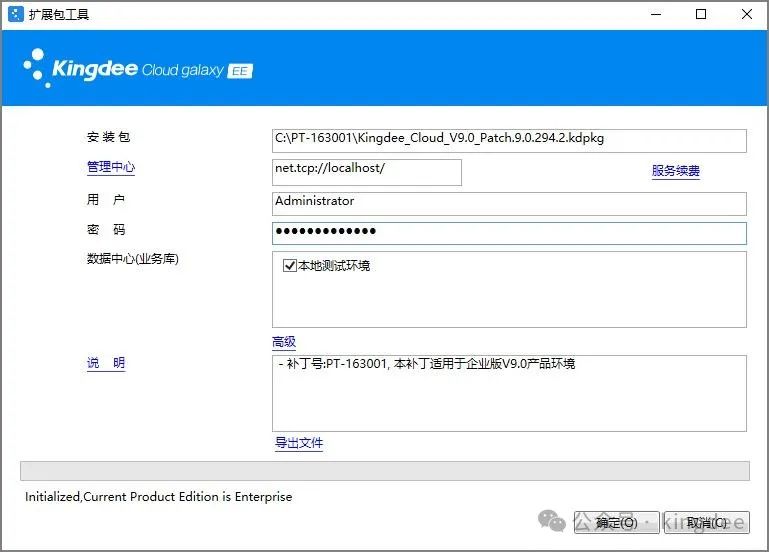769x552 pixels.
Task: Click the gray installation progress bar
Action: pos(384,471)
